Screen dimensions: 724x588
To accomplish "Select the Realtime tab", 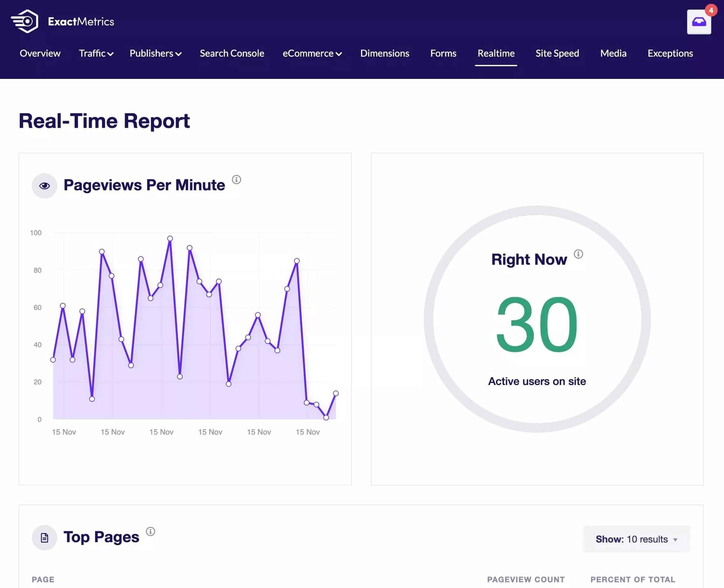I will [496, 53].
